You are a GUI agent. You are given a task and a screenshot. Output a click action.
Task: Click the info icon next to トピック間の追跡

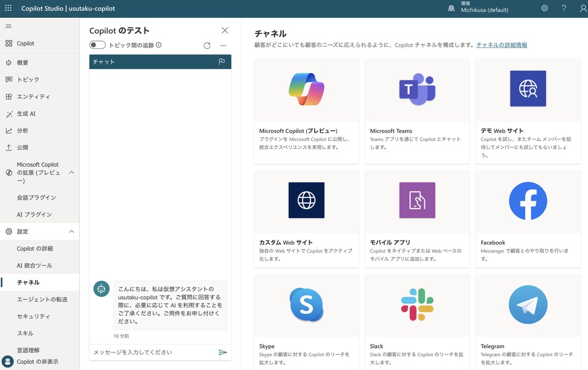click(x=158, y=45)
